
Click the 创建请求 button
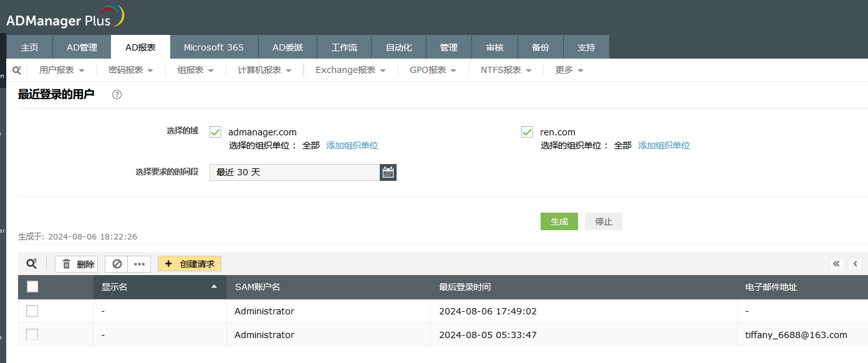coord(190,264)
